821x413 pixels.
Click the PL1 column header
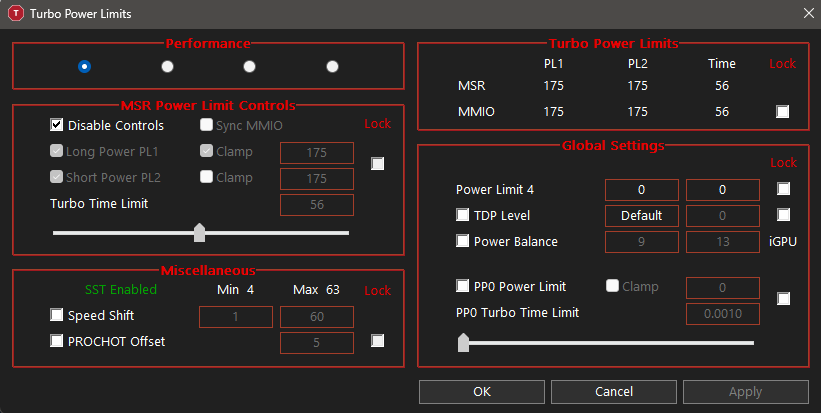(x=553, y=64)
